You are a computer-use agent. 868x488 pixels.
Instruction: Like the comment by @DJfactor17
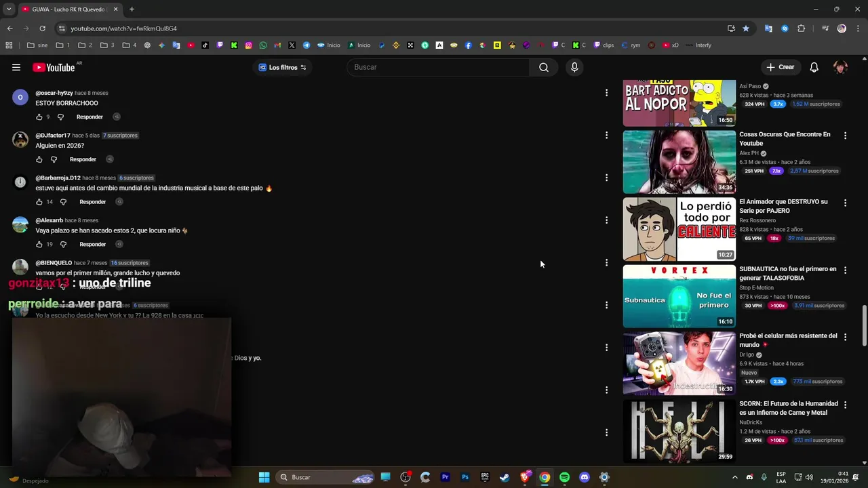click(x=39, y=159)
